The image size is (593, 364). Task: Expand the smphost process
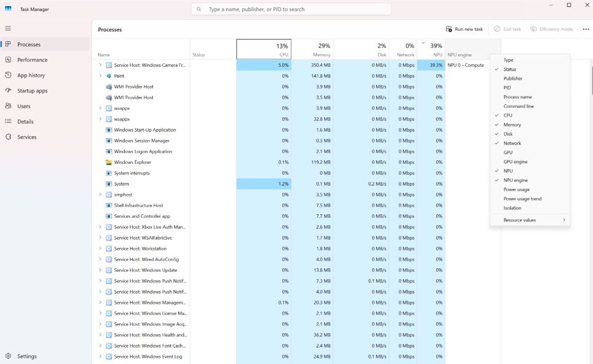point(100,195)
